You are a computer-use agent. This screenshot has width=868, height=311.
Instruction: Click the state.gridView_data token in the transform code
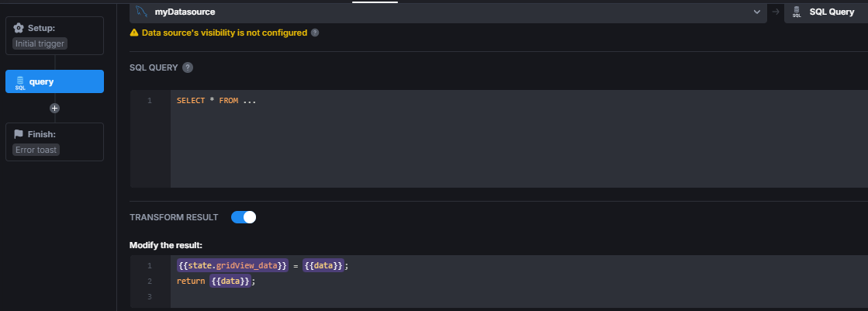[x=233, y=266]
